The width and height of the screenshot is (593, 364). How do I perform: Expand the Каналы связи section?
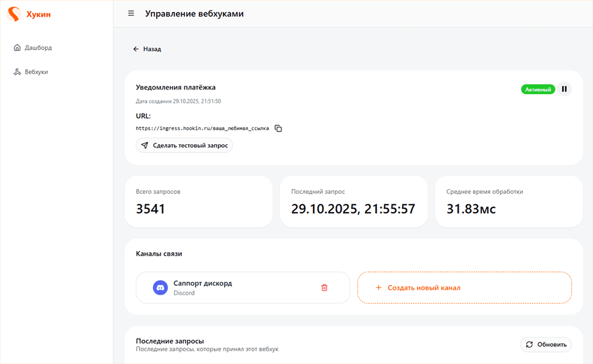158,253
